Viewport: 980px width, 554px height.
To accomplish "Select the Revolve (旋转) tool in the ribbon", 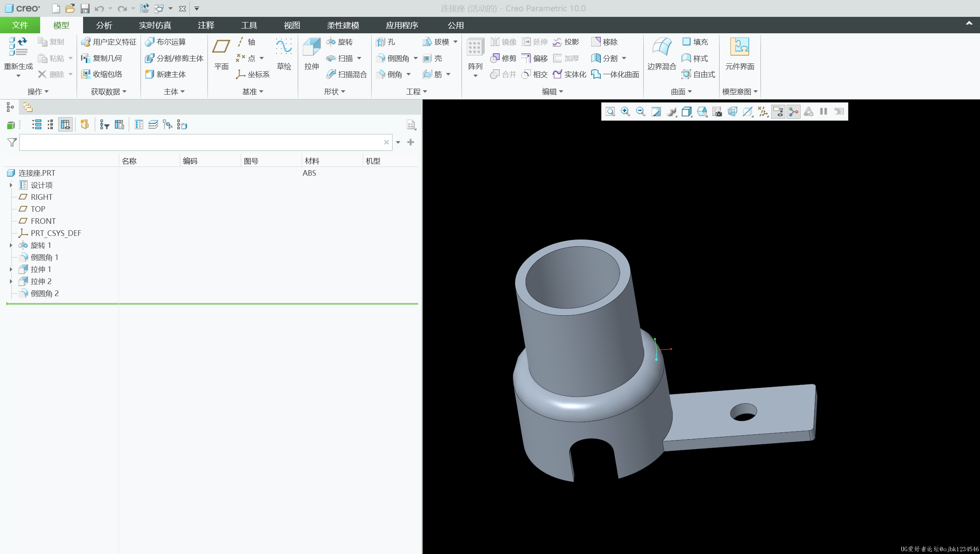I will click(x=340, y=42).
